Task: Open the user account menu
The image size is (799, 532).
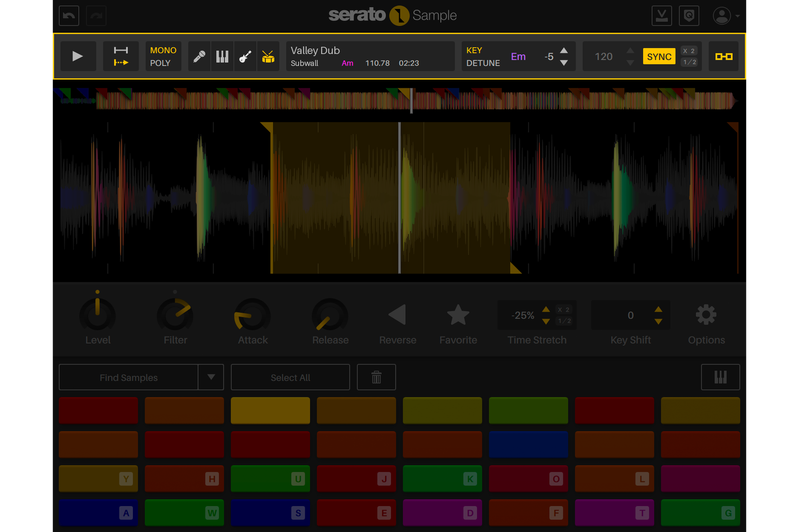Action: click(721, 15)
